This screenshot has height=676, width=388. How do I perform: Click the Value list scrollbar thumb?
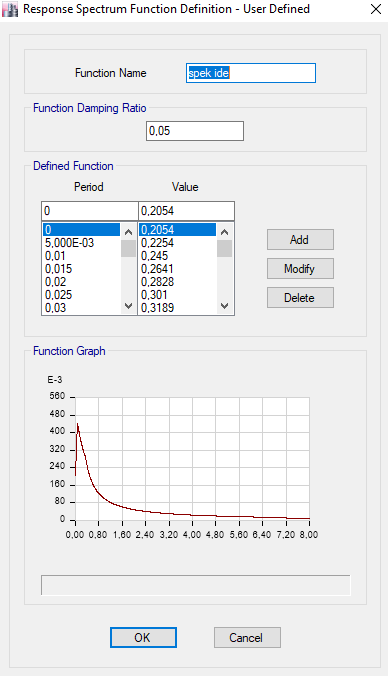[224, 248]
